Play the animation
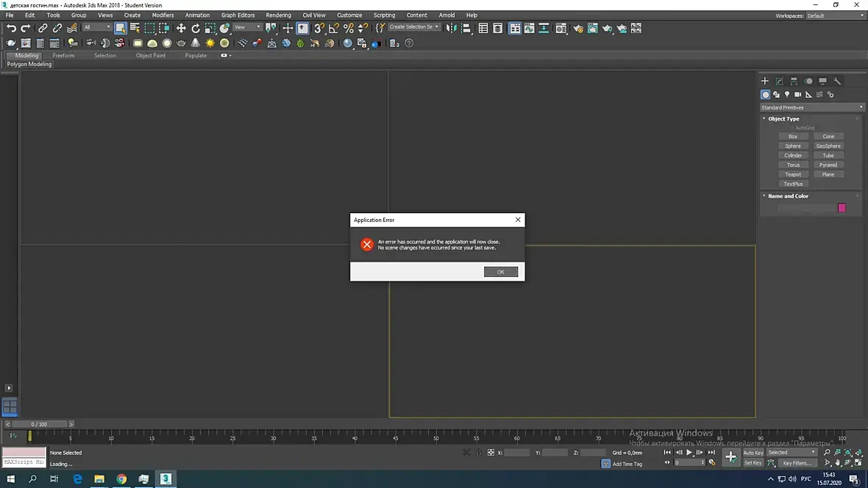This screenshot has width=868, height=488. pos(689,453)
